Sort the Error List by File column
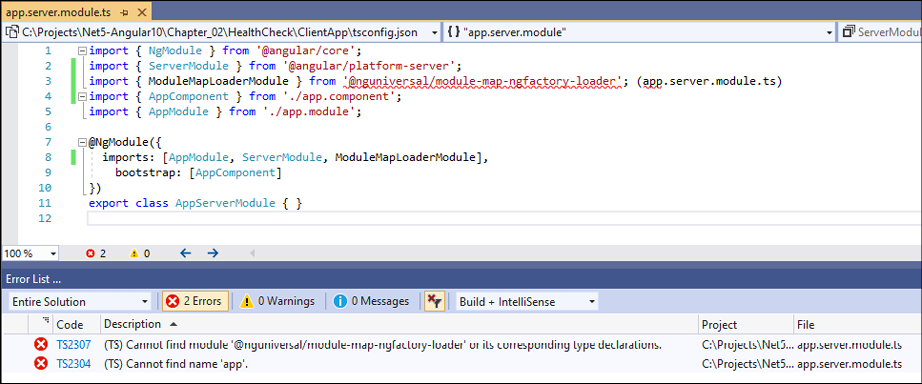The height and width of the screenshot is (384, 922). pos(857,324)
